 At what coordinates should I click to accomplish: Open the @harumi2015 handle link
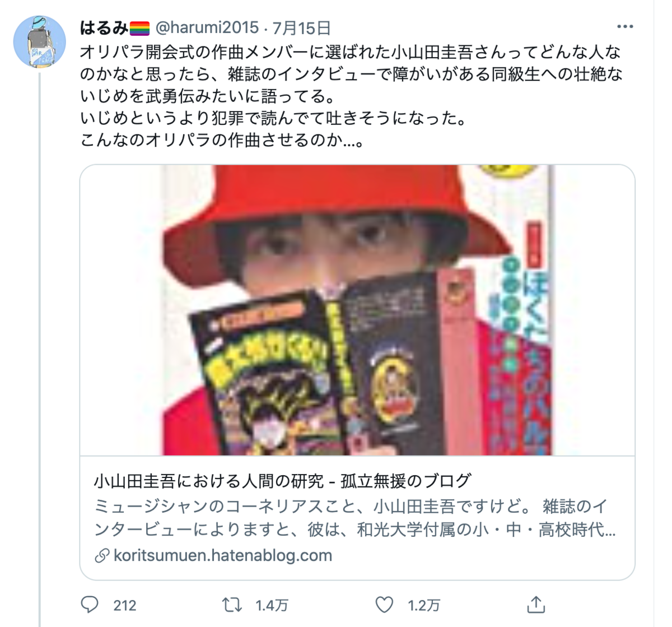(207, 27)
